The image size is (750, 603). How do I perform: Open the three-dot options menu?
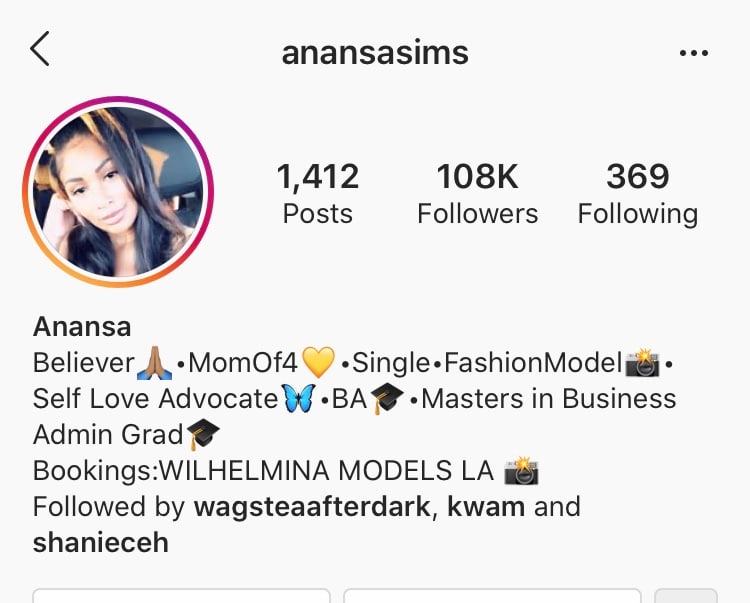694,53
